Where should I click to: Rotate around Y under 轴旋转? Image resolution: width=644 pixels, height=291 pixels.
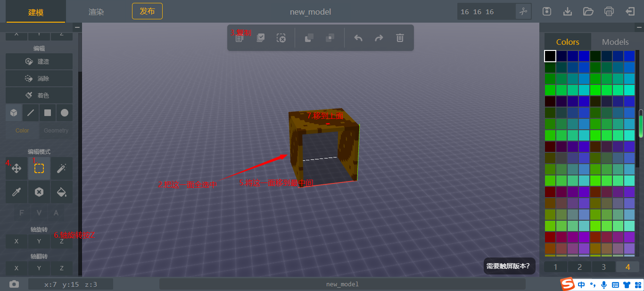click(39, 241)
